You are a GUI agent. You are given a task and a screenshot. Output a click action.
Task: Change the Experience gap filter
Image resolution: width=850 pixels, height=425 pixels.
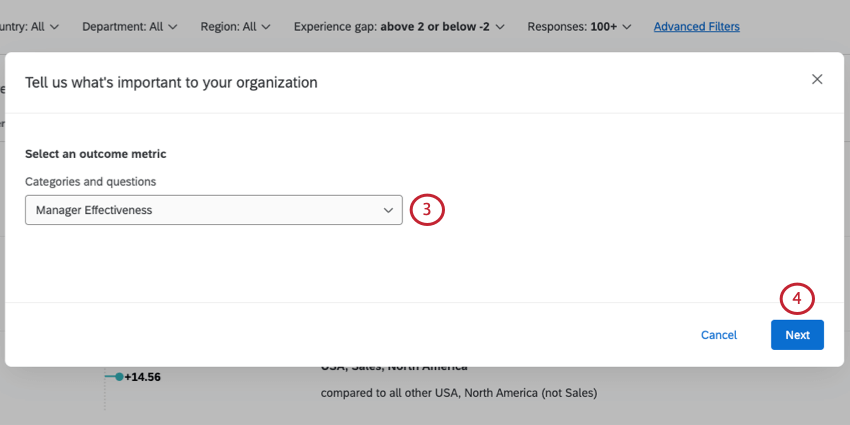(399, 26)
